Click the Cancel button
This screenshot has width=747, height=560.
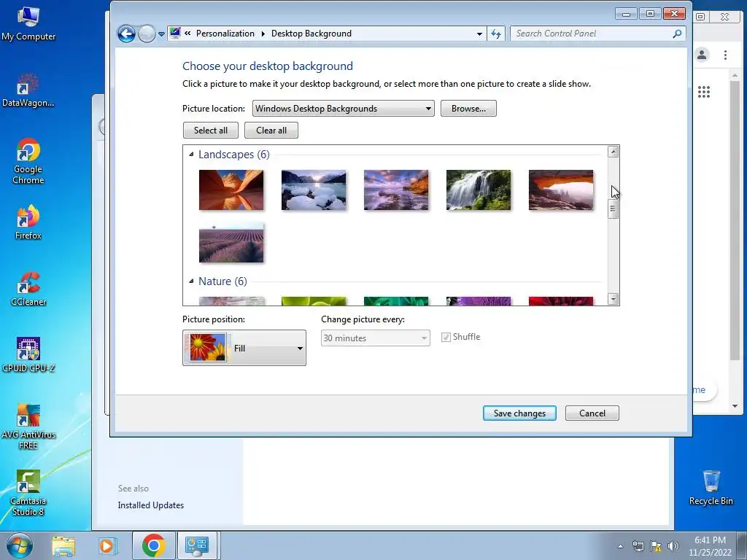coord(592,413)
